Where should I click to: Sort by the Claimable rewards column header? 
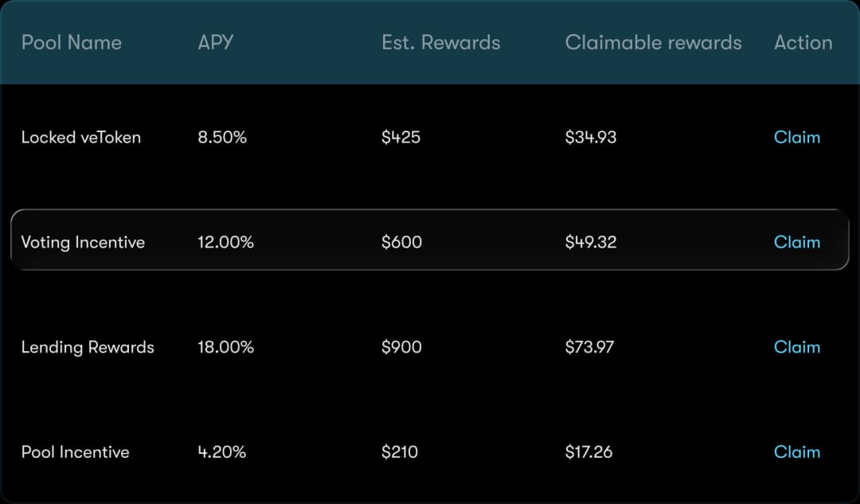point(653,43)
